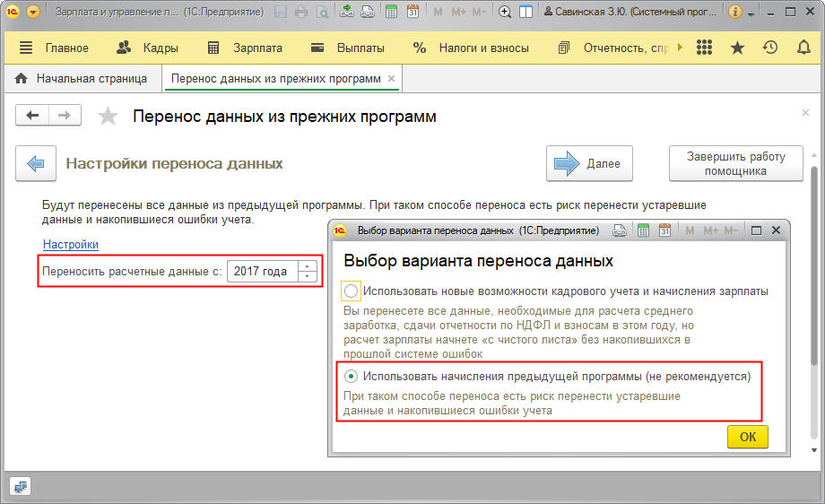Click the year field showing 2017 года
The height and width of the screenshot is (504, 825).
coord(261,271)
